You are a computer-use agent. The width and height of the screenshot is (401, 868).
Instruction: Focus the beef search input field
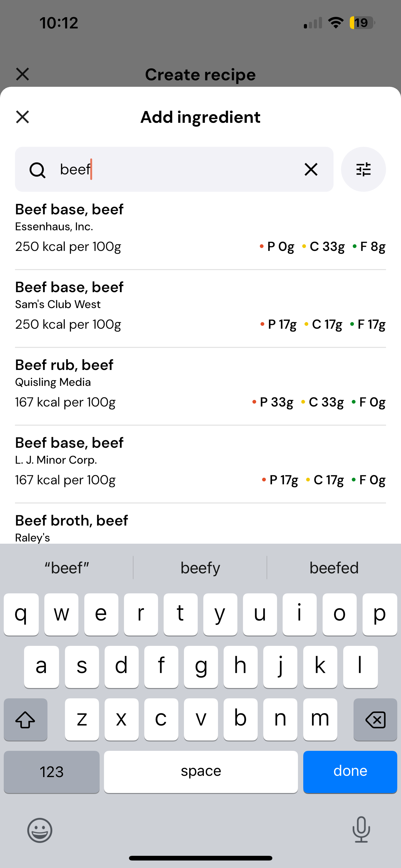pyautogui.click(x=174, y=169)
